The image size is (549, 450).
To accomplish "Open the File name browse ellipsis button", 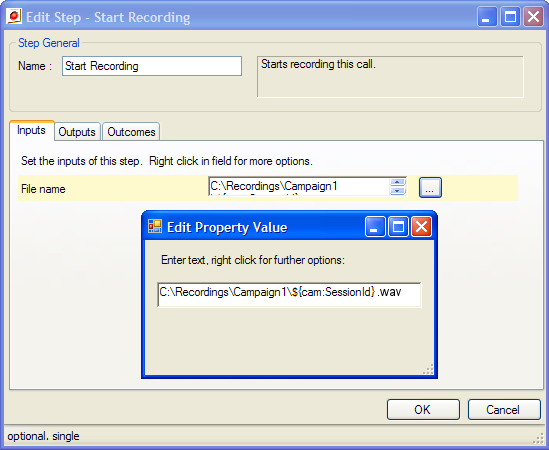I will coord(430,187).
